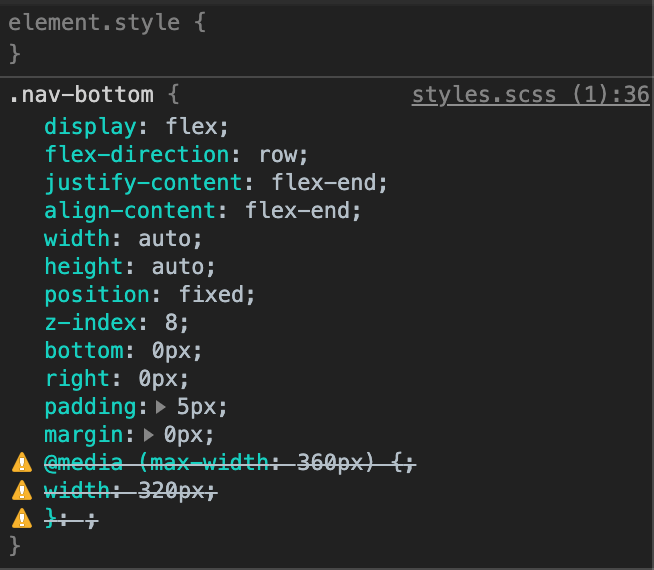Click warning icon on the last invalid line
This screenshot has height=570, width=654.
(x=21, y=519)
